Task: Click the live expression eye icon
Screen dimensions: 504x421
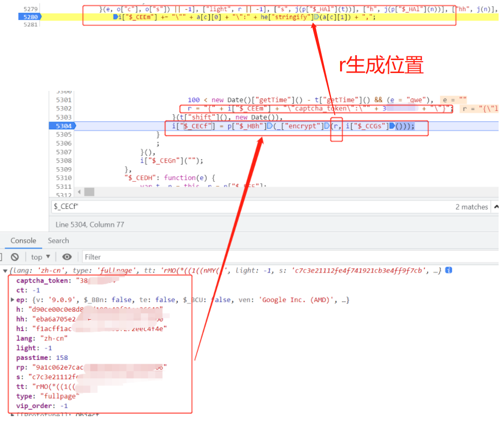Action: (x=67, y=257)
